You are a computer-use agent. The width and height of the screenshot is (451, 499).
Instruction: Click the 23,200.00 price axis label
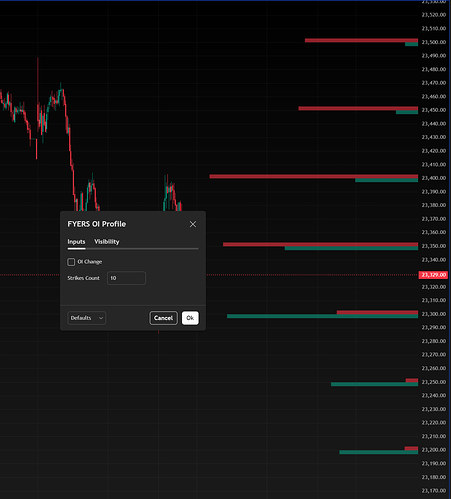tap(434, 450)
